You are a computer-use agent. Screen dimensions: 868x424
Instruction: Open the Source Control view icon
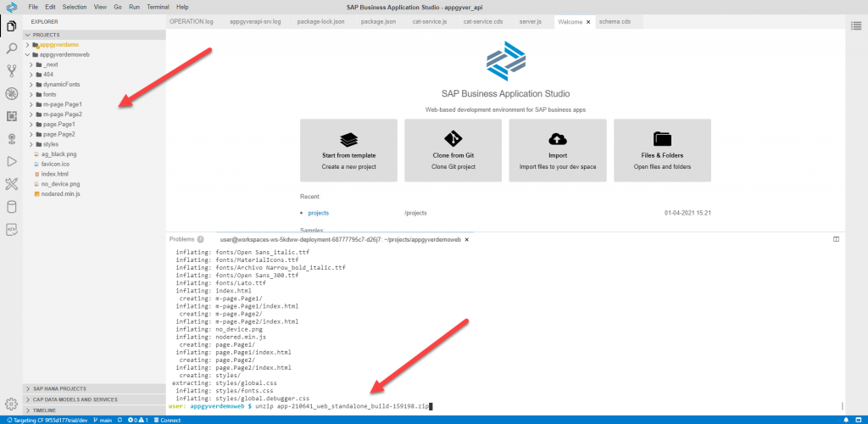pos(11,71)
